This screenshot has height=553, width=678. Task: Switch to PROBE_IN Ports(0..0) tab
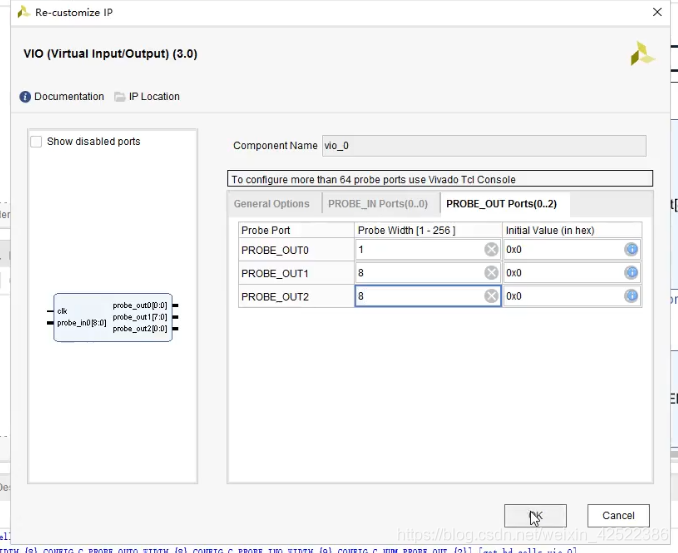pyautogui.click(x=378, y=204)
